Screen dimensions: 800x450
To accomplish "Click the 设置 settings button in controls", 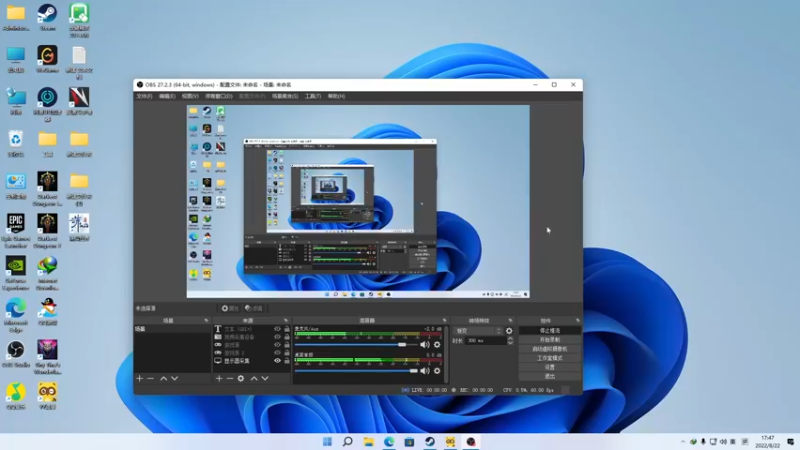I will (549, 367).
